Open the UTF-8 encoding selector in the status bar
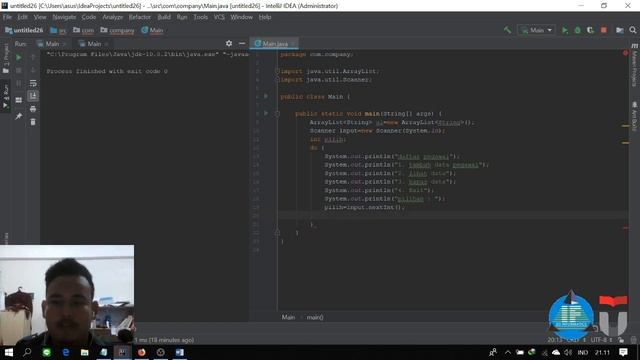The image size is (640, 360). [601, 340]
